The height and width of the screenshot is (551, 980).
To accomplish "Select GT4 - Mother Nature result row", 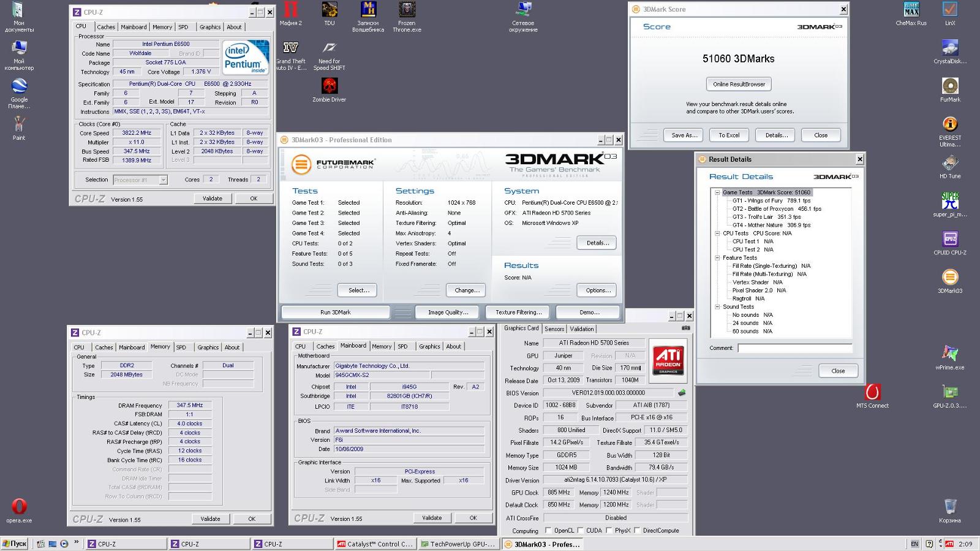I will tap(771, 225).
